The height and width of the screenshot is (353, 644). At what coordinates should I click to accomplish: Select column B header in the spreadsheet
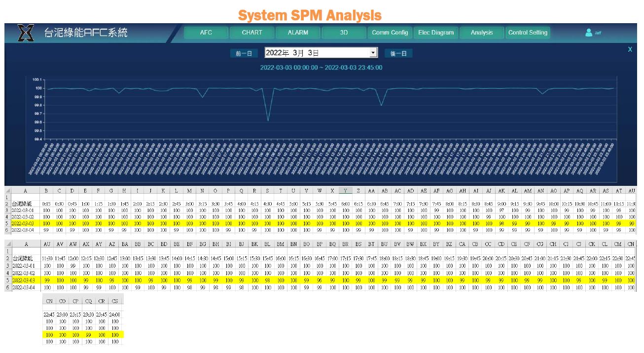(x=46, y=191)
